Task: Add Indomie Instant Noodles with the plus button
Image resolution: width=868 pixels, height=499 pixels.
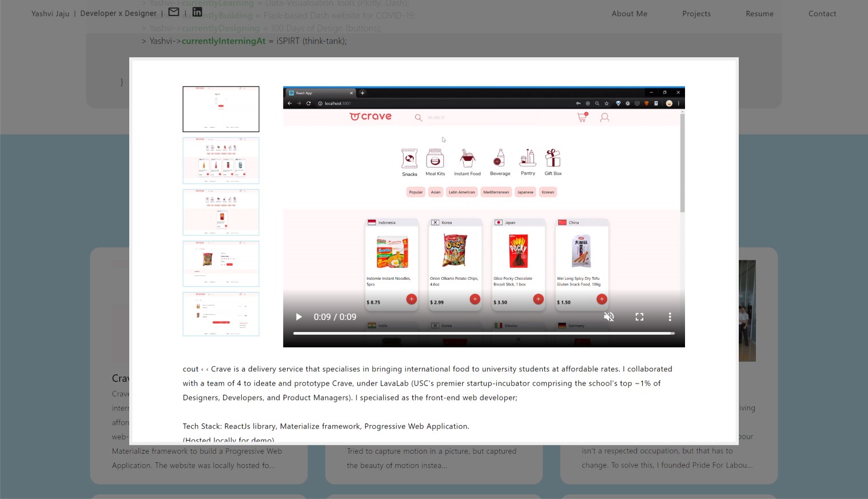Action: coord(411,299)
